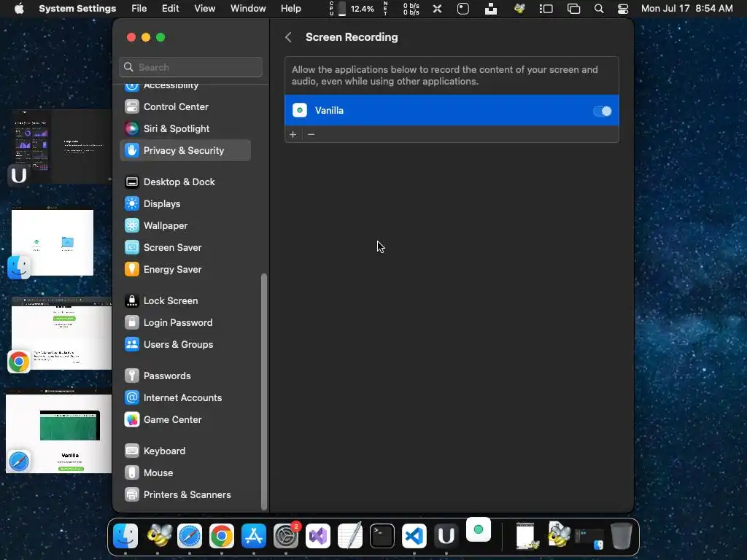Open Internet Accounts at-sign icon
The width and height of the screenshot is (747, 560).
pos(132,397)
